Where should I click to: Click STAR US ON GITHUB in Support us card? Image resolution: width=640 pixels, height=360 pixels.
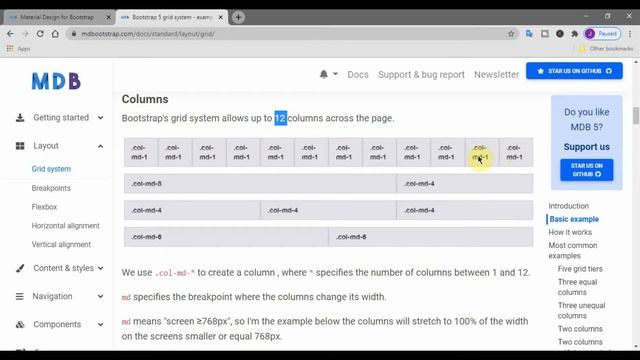[x=587, y=170]
